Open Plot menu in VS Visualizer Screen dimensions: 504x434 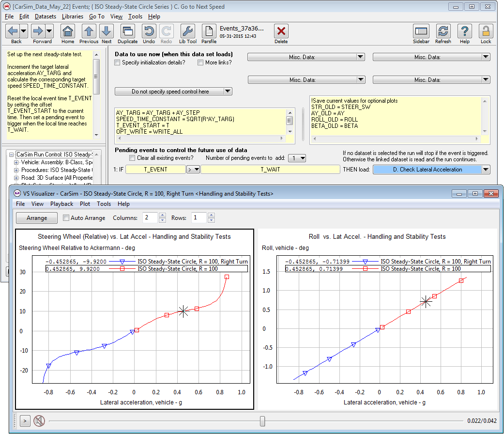[85, 204]
